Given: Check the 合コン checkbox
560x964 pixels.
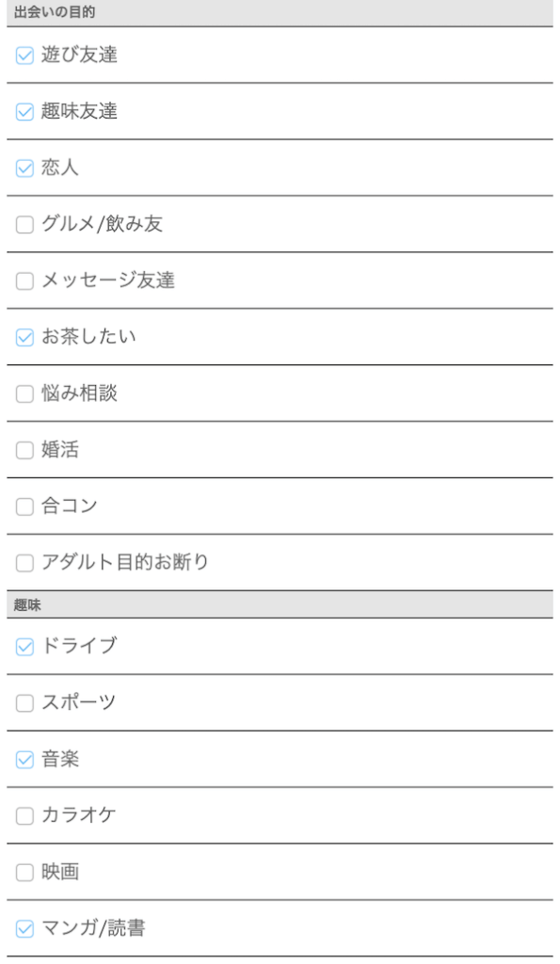Looking at the screenshot, I should click(x=24, y=506).
